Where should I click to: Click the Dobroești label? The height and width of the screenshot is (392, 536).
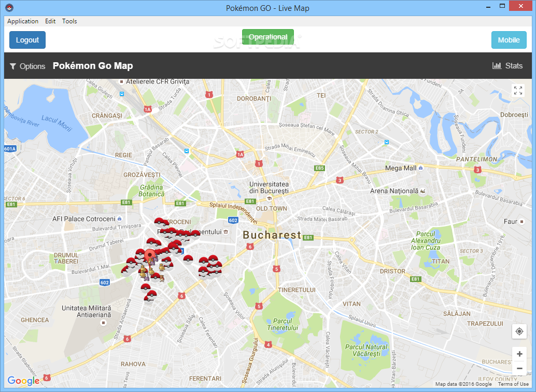click(x=514, y=115)
